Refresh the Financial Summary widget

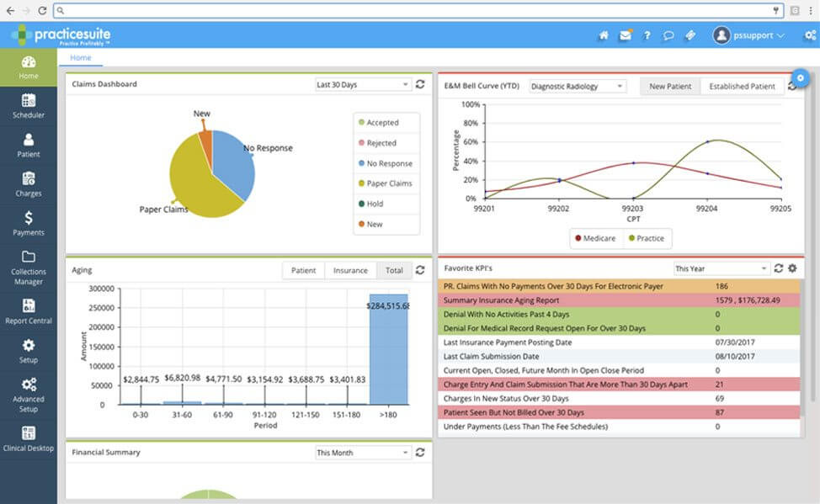pyautogui.click(x=420, y=452)
